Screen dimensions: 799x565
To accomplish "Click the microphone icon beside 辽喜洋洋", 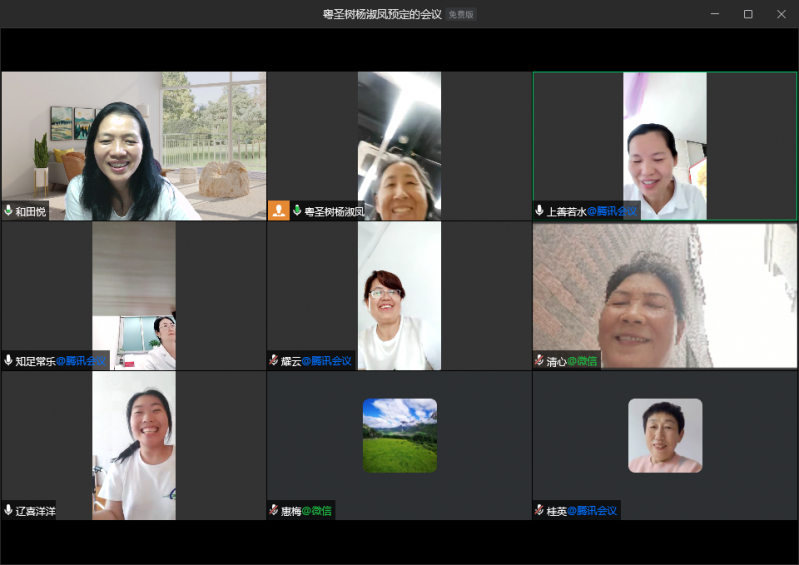I will coord(9,511).
